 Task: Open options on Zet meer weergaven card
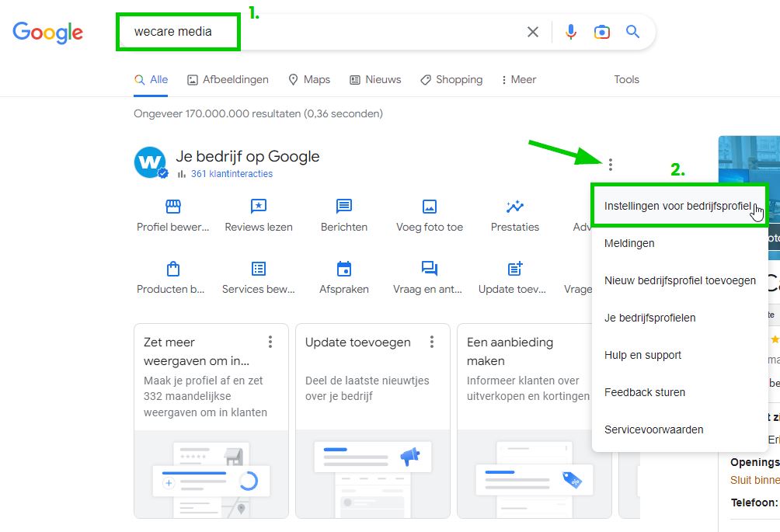coord(270,342)
